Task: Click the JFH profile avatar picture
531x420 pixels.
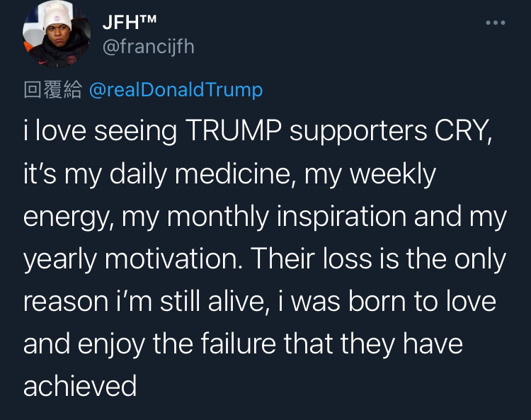Action: pyautogui.click(x=57, y=33)
